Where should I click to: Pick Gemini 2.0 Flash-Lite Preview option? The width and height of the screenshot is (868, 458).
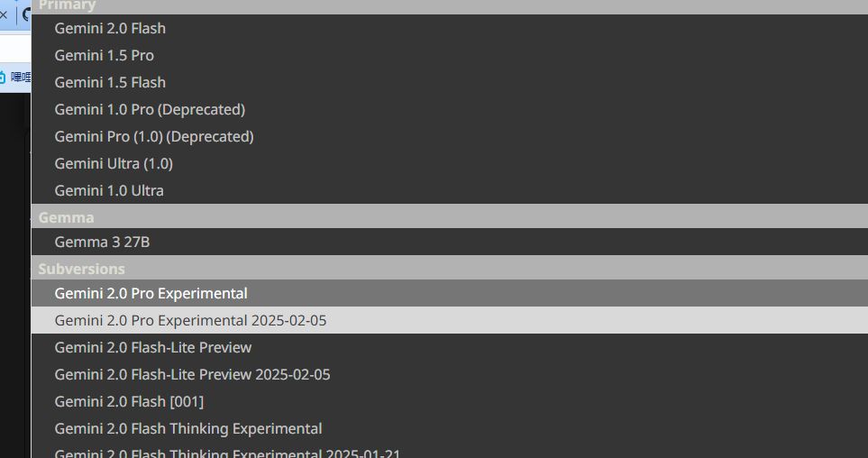(153, 347)
